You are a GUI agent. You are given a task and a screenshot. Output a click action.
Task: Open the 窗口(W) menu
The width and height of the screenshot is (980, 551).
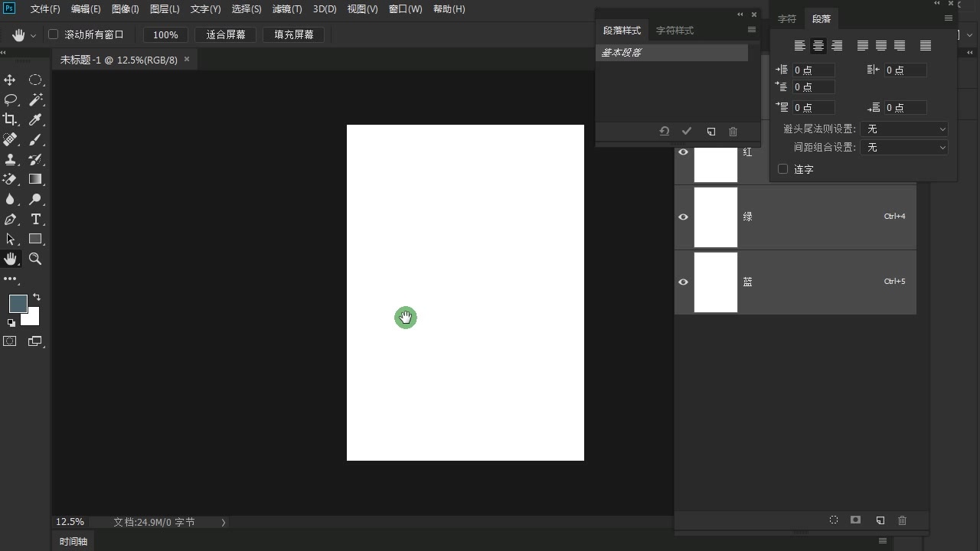coord(405,9)
